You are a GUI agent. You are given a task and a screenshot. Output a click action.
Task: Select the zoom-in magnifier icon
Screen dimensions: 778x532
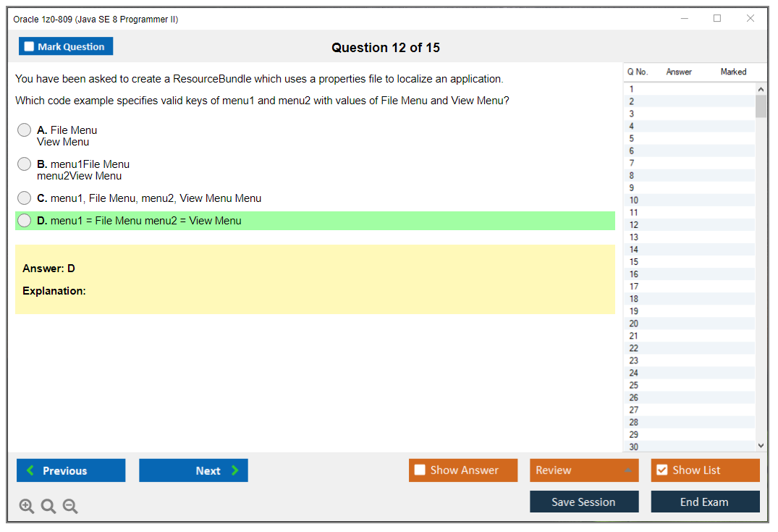pos(26,506)
